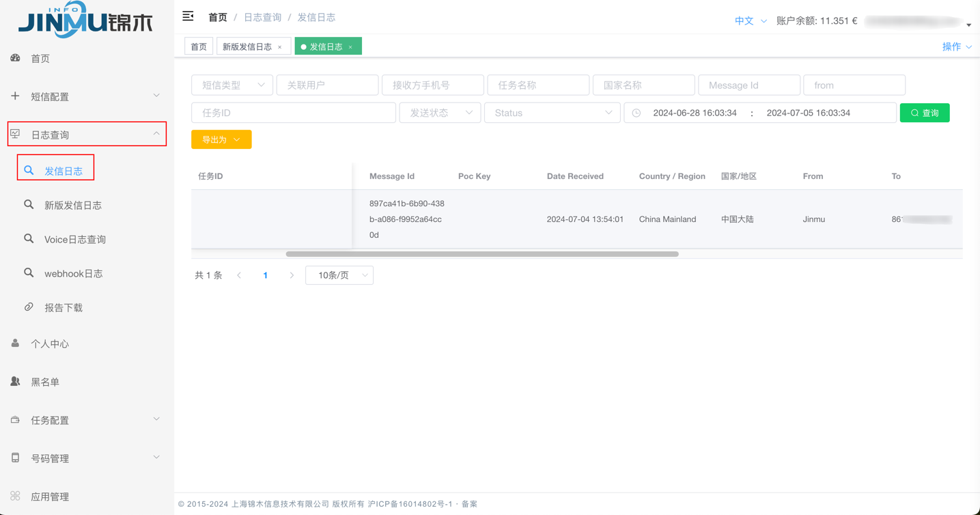Image resolution: width=980 pixels, height=515 pixels.
Task: Open the 操作 actions dropdown
Action: 957,46
